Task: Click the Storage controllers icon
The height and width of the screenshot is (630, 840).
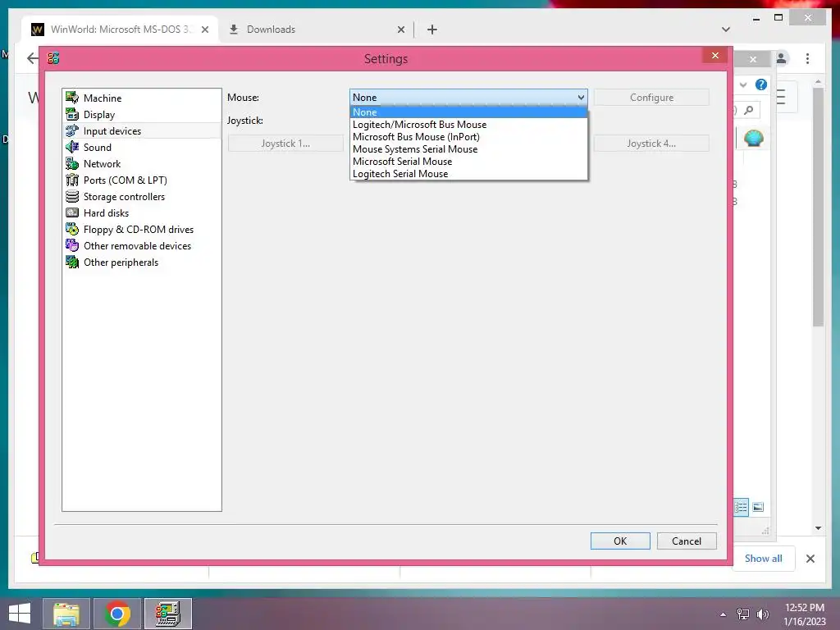Action: 72,196
